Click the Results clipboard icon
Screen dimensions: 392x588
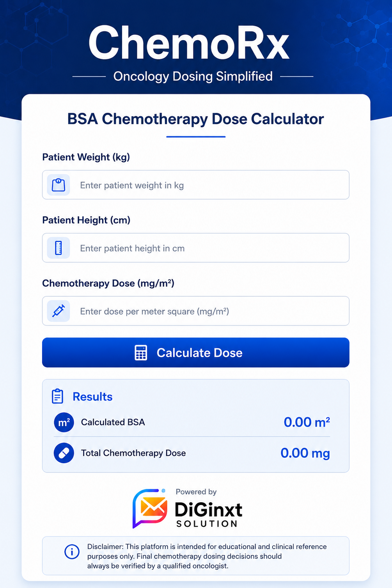[58, 396]
